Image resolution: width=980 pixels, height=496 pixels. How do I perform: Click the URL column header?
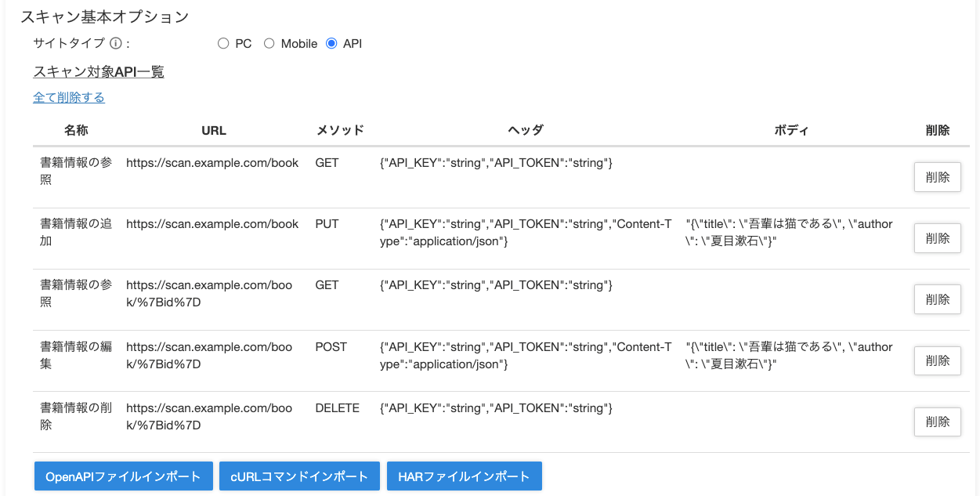214,130
